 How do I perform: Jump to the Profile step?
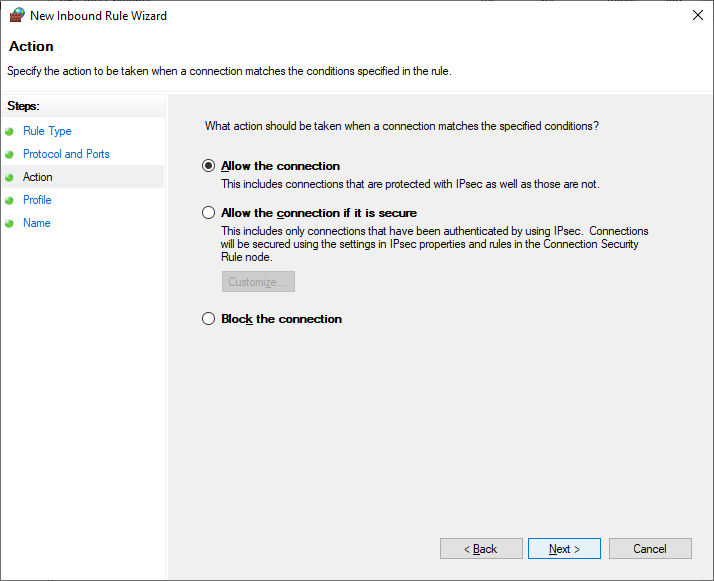tap(37, 200)
